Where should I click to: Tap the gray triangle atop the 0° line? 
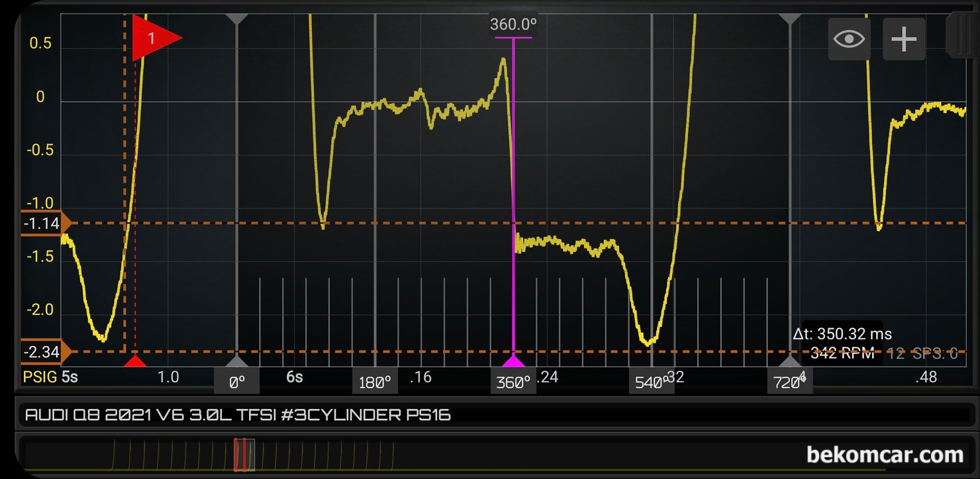point(237,19)
